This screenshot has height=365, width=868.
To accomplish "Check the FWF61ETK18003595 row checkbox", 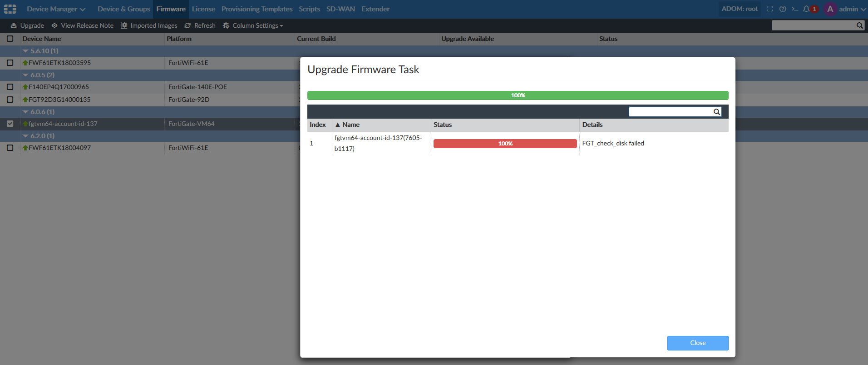I will (x=10, y=63).
